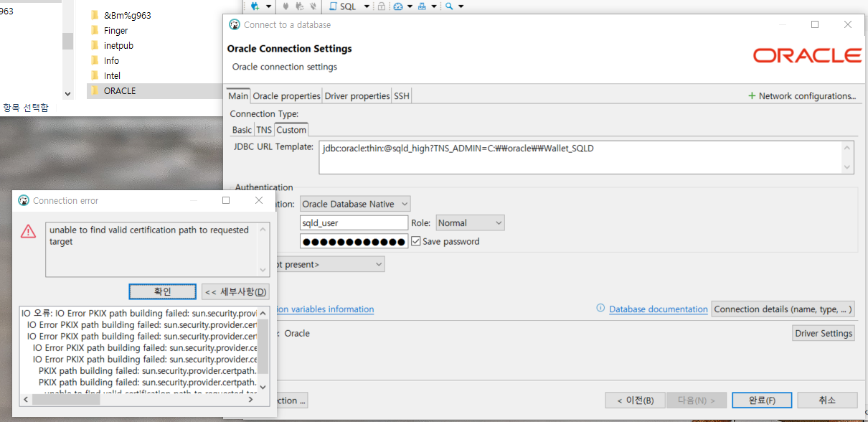Image resolution: width=868 pixels, height=422 pixels.
Task: Click the DBeaver icon in Connection error title
Action: (x=24, y=200)
